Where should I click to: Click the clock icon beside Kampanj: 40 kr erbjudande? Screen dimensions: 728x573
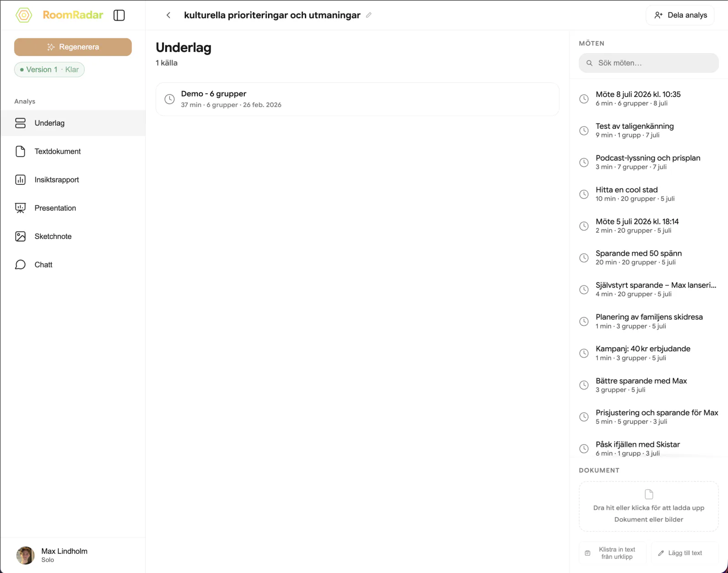tap(584, 353)
